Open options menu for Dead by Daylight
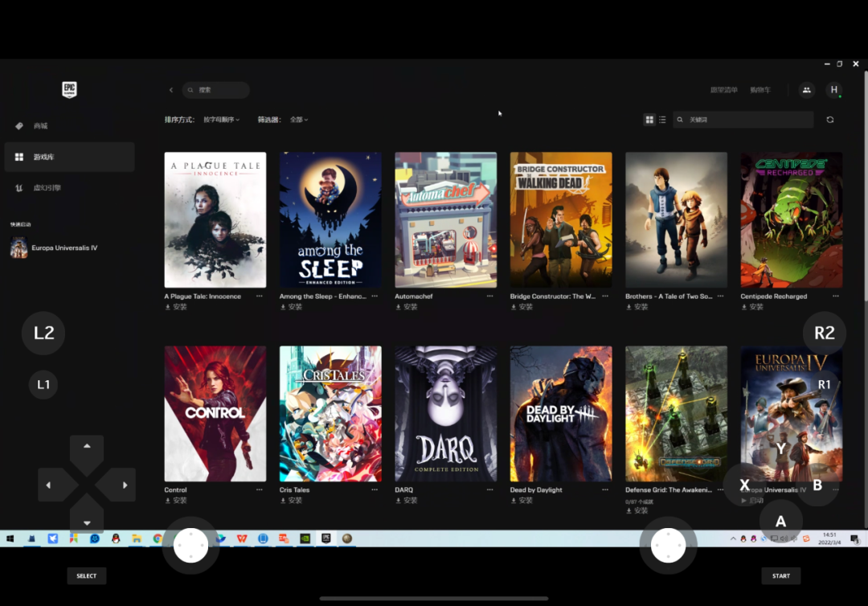The height and width of the screenshot is (606, 868). [605, 489]
